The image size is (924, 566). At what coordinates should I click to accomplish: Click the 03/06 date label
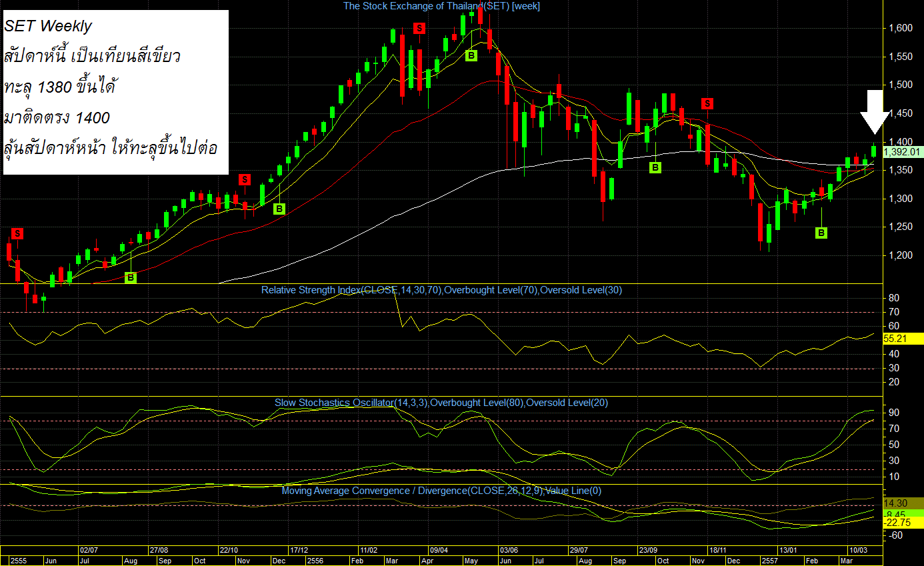[509, 551]
